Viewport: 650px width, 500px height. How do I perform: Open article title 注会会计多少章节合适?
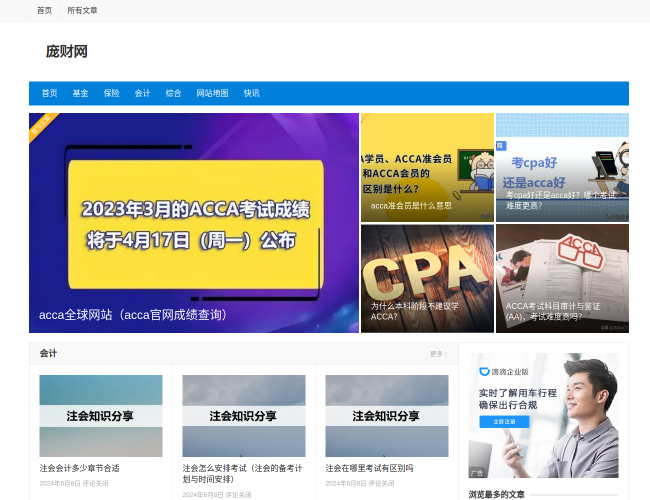coord(80,468)
